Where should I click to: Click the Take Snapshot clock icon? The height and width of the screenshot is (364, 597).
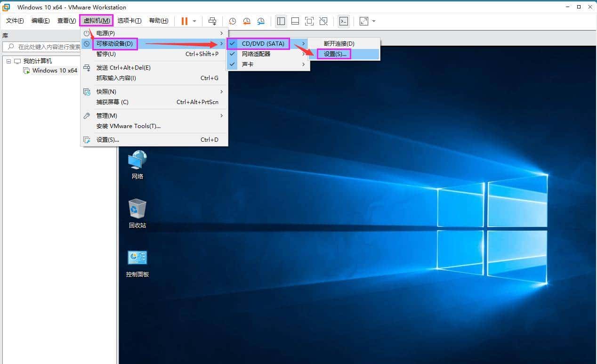[232, 21]
